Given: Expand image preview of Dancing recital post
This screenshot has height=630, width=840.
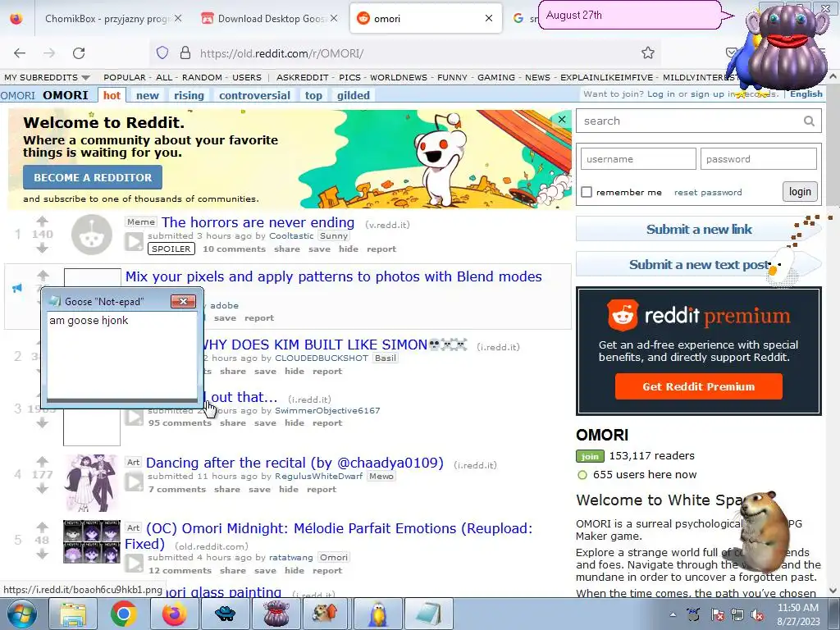Looking at the screenshot, I should tap(134, 482).
